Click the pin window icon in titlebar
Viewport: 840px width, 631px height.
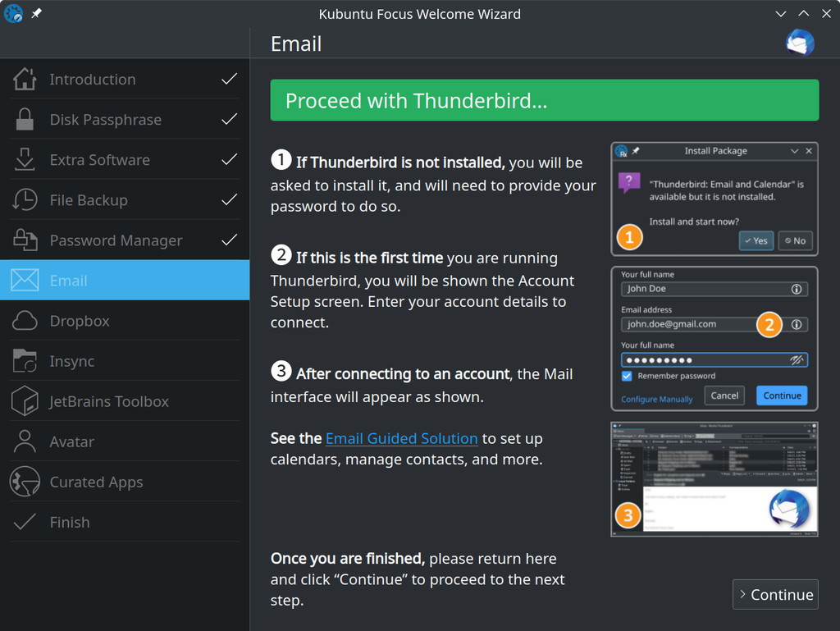[36, 13]
